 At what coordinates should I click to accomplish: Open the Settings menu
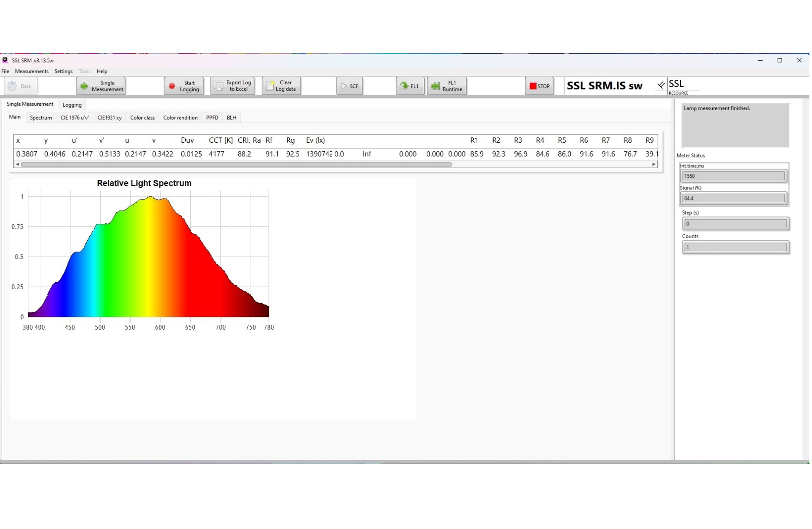tap(63, 72)
